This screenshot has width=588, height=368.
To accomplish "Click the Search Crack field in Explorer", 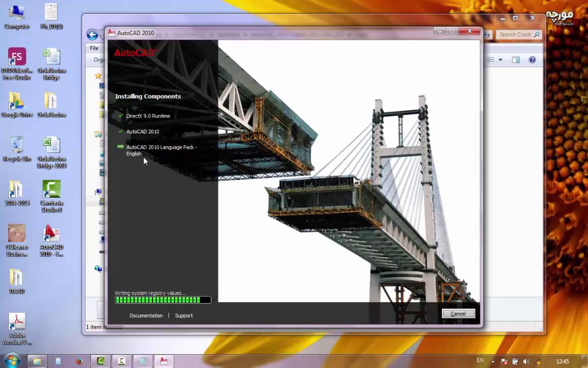I will click(519, 35).
